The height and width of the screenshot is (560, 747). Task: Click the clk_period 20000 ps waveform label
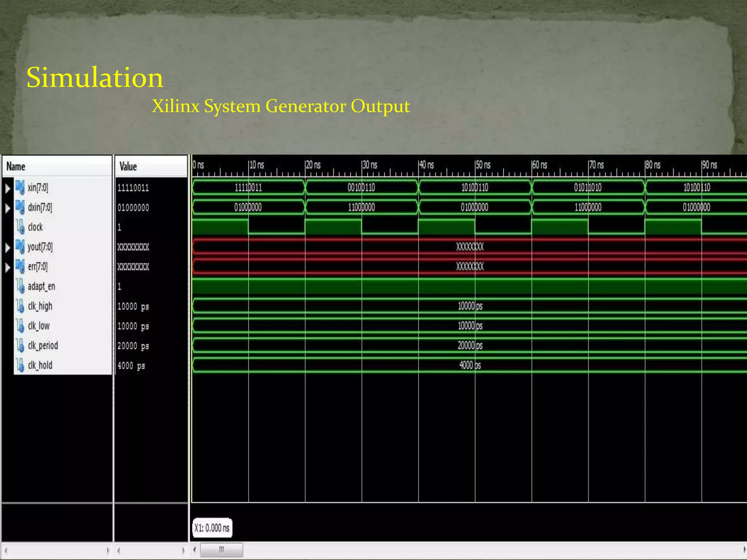pos(470,345)
